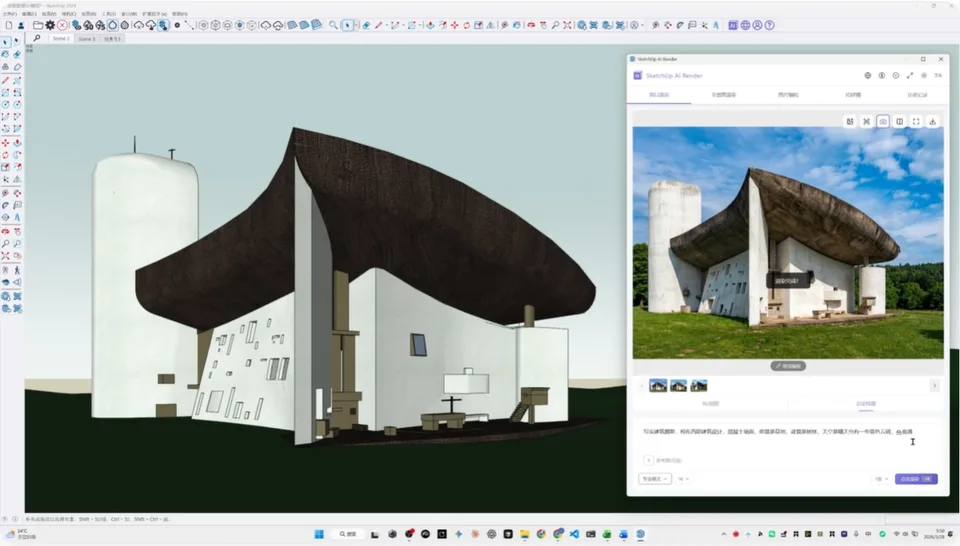Select the underlined first tab in AI Render
This screenshot has width=960, height=546.
[x=659, y=95]
